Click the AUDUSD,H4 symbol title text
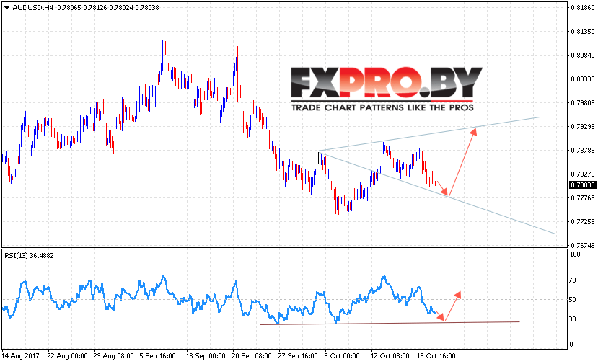The height and width of the screenshot is (364, 598). [x=32, y=8]
